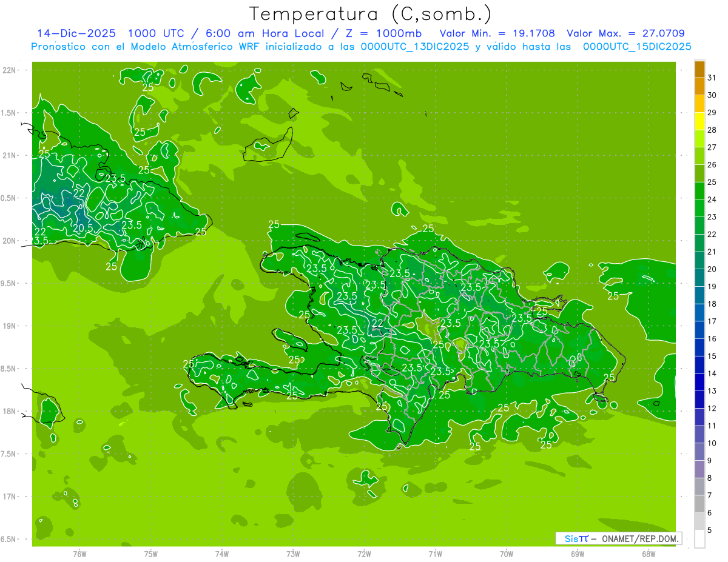Click the "22N" latitude axis label
Image resolution: width=728 pixels, height=562 pixels.
tap(9, 70)
